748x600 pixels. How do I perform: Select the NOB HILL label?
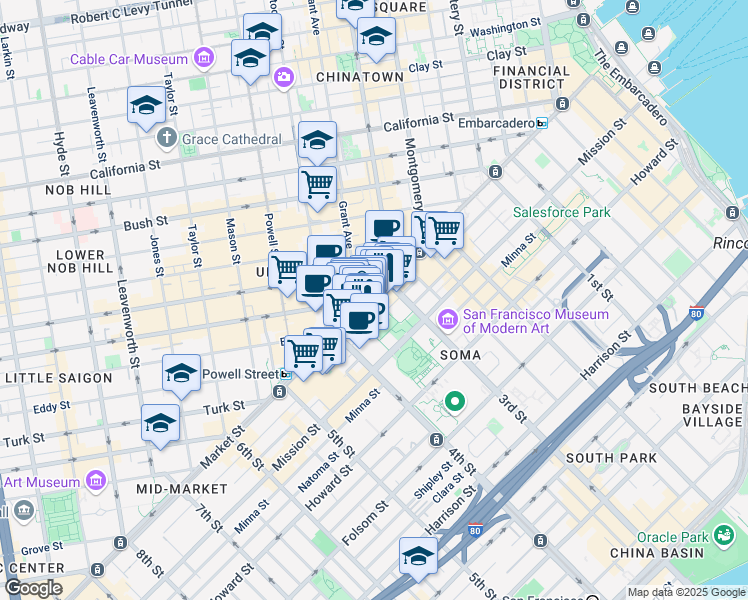[x=78, y=190]
